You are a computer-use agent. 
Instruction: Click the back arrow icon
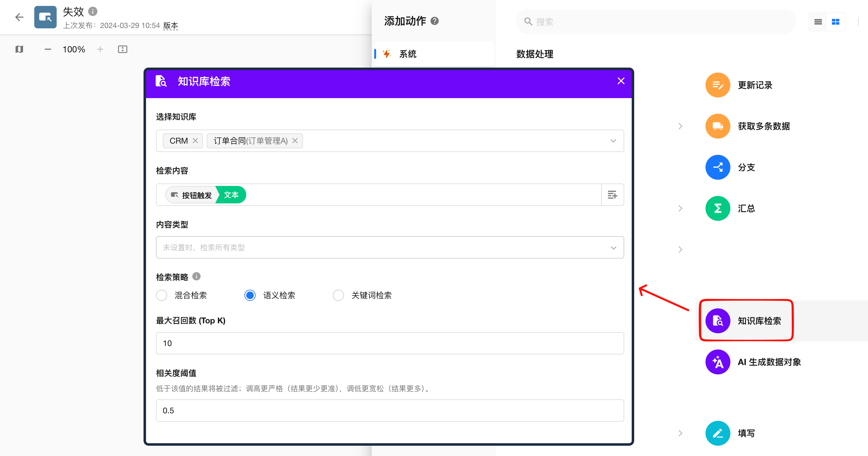[x=19, y=17]
